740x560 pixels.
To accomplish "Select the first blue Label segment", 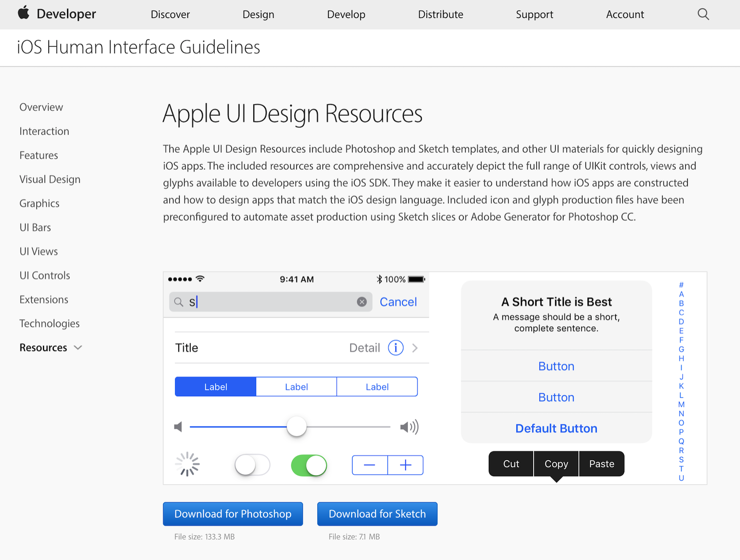I will coord(215,387).
